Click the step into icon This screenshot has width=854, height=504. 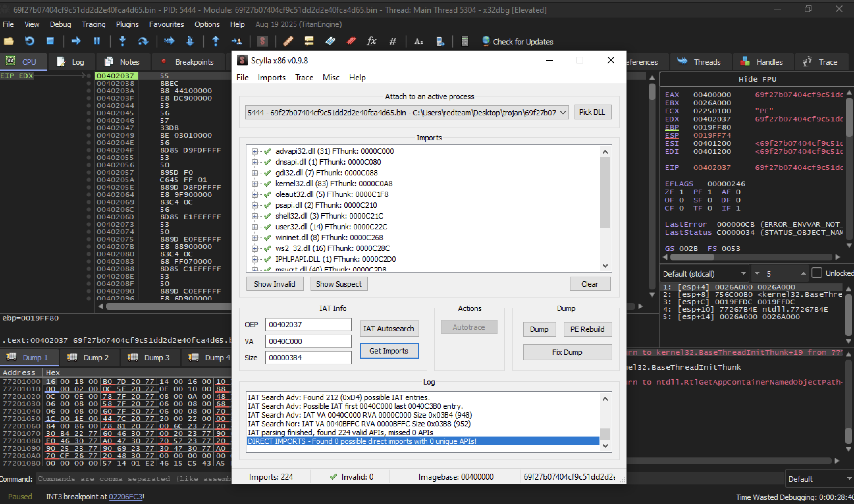[x=123, y=41]
